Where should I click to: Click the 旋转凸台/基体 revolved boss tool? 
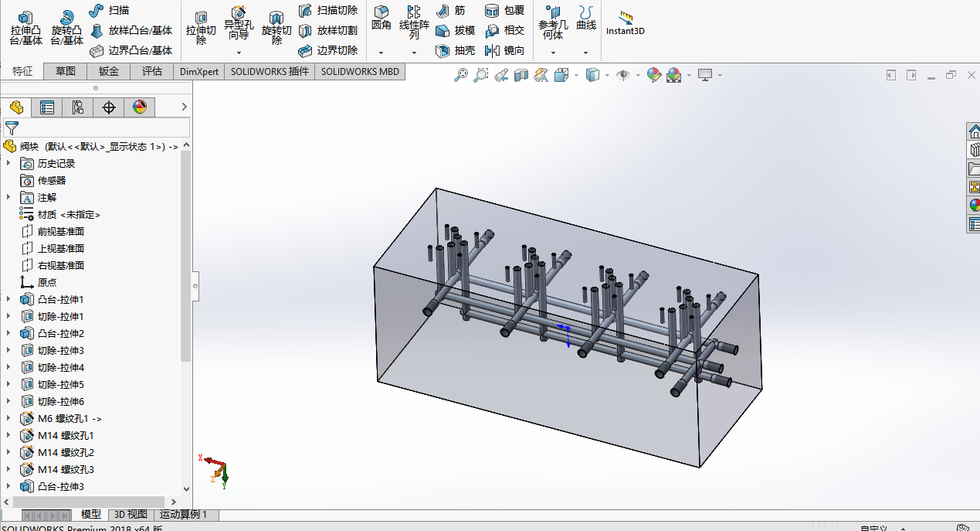click(67, 29)
